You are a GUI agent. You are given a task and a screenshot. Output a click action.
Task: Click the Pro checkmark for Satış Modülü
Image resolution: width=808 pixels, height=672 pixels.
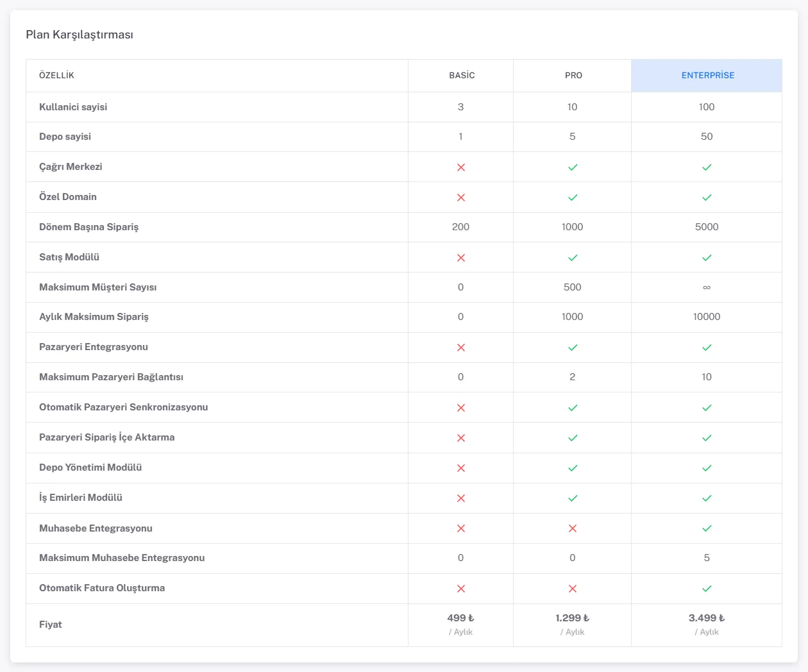573,258
